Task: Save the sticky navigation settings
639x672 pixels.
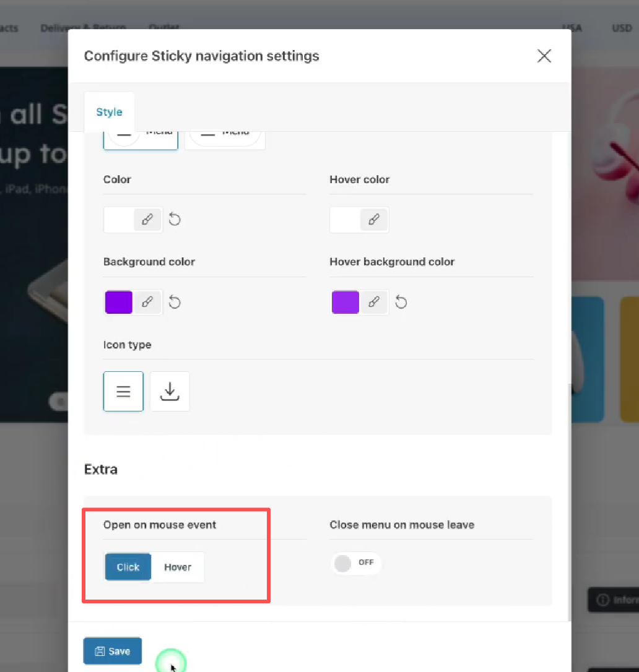Action: [113, 651]
